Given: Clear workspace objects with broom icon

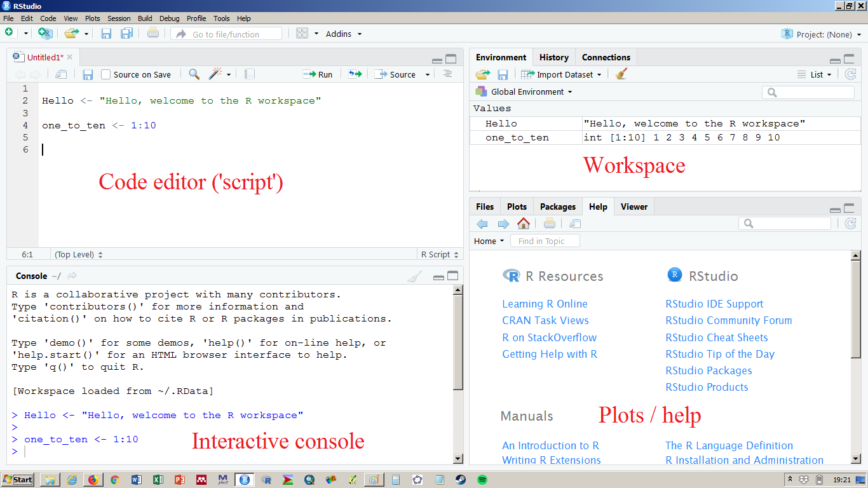Looking at the screenshot, I should point(621,74).
